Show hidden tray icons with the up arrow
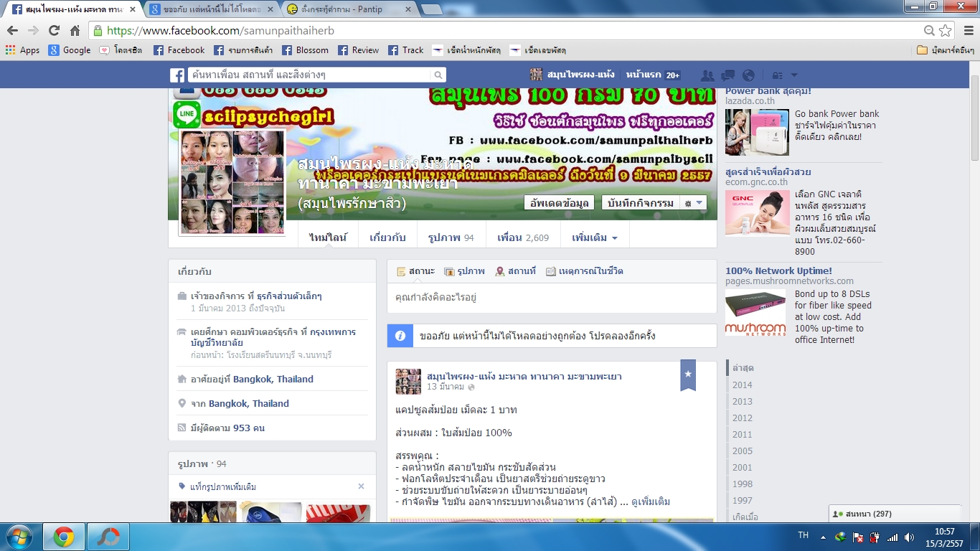980x551 pixels. [x=824, y=537]
